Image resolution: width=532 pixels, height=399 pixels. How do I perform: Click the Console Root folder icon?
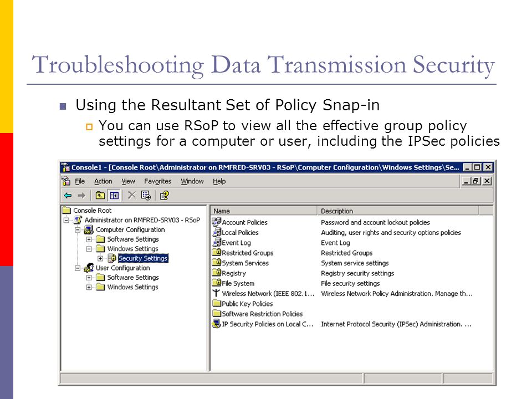coord(66,211)
